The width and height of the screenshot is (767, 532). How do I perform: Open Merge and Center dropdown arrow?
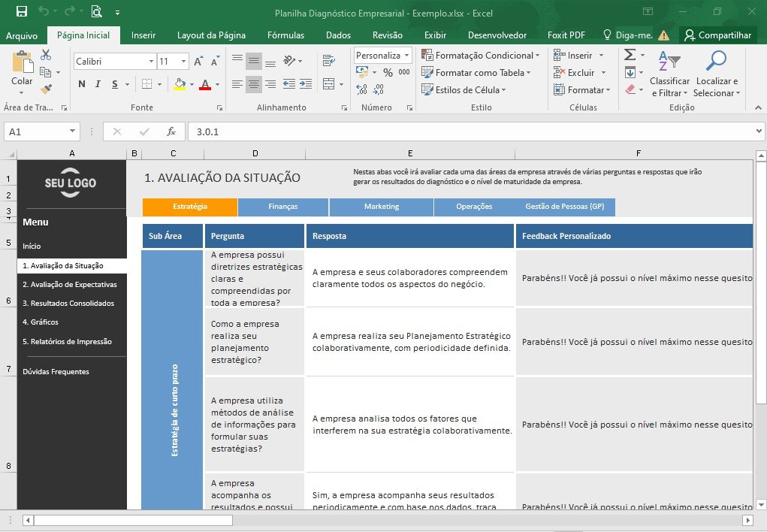(342, 84)
